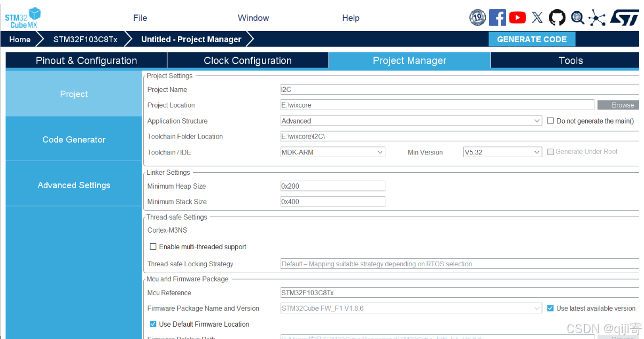644x339 pixels.
Task: Select Untitled - Project Manager breadcrumb
Action: 191,39
